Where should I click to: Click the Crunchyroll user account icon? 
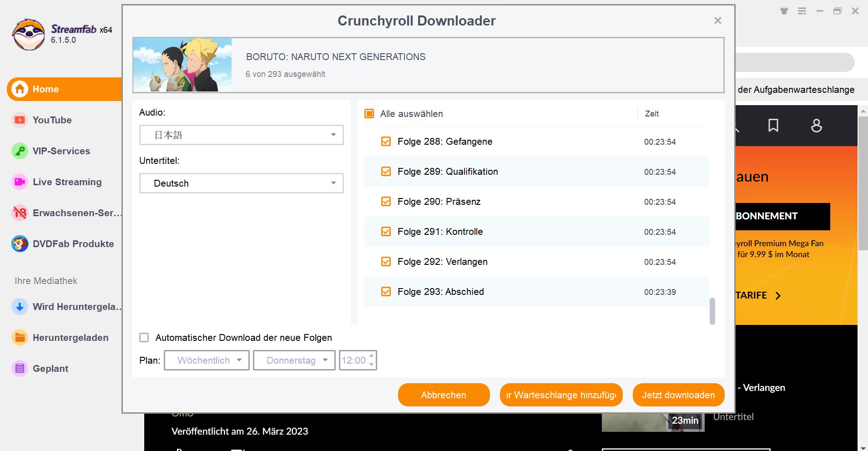click(817, 126)
